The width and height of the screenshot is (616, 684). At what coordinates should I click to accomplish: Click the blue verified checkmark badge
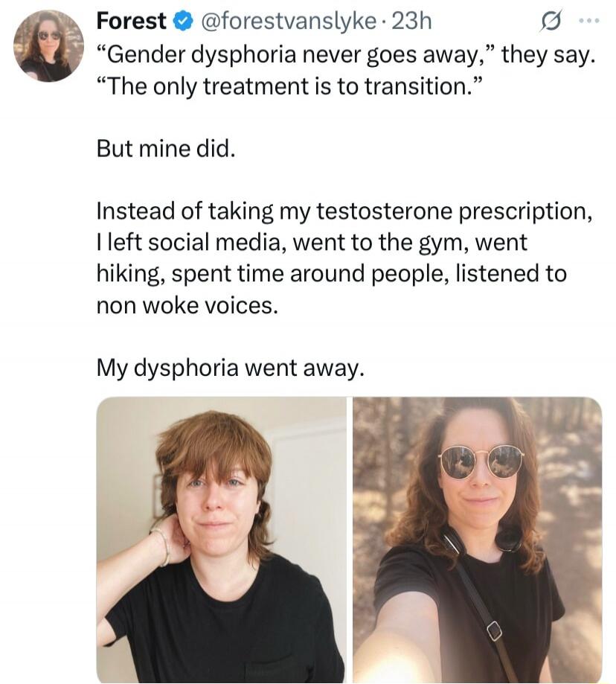[184, 22]
